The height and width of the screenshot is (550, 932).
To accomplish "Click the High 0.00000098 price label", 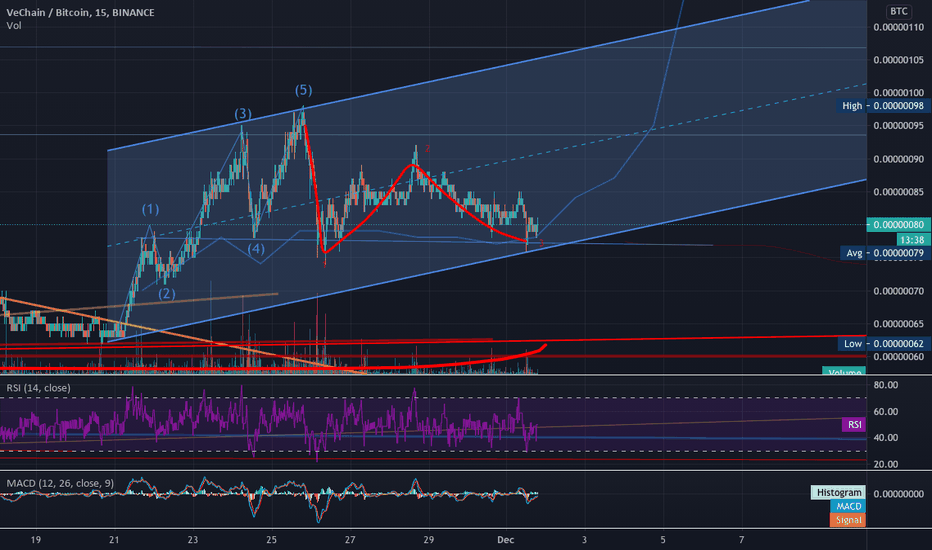I will (883, 106).
